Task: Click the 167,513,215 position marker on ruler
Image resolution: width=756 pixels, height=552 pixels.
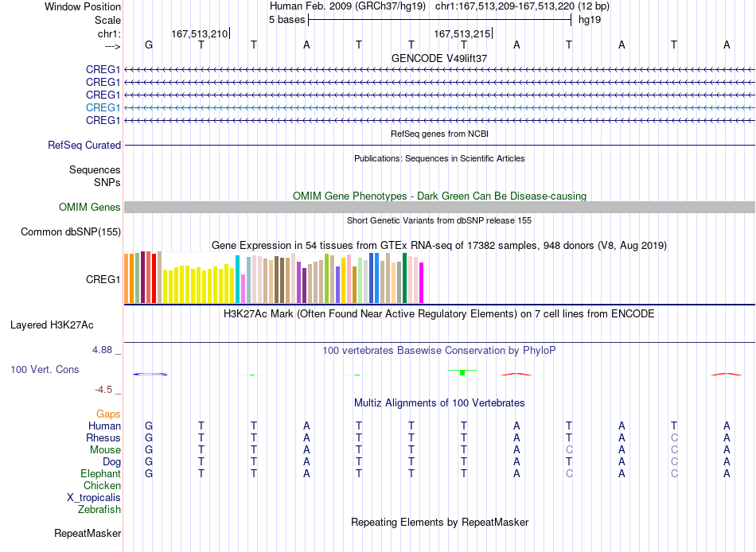Action: pyautogui.click(x=463, y=33)
